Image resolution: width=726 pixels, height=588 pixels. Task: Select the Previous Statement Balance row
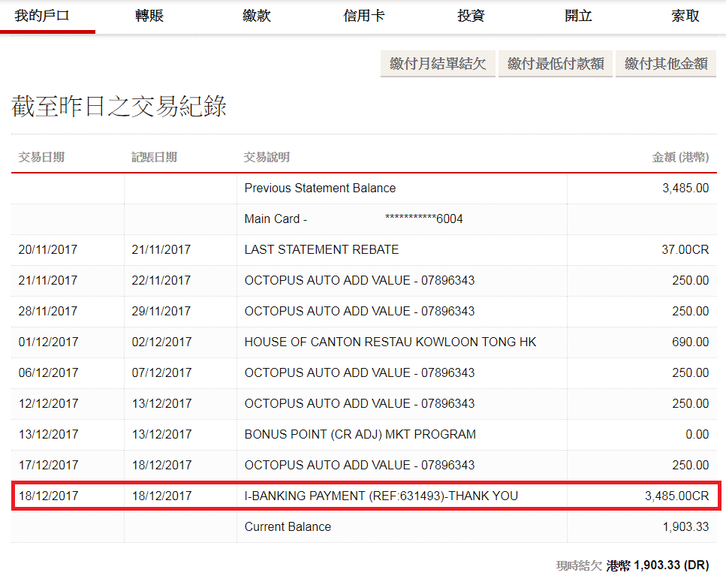tap(320, 188)
